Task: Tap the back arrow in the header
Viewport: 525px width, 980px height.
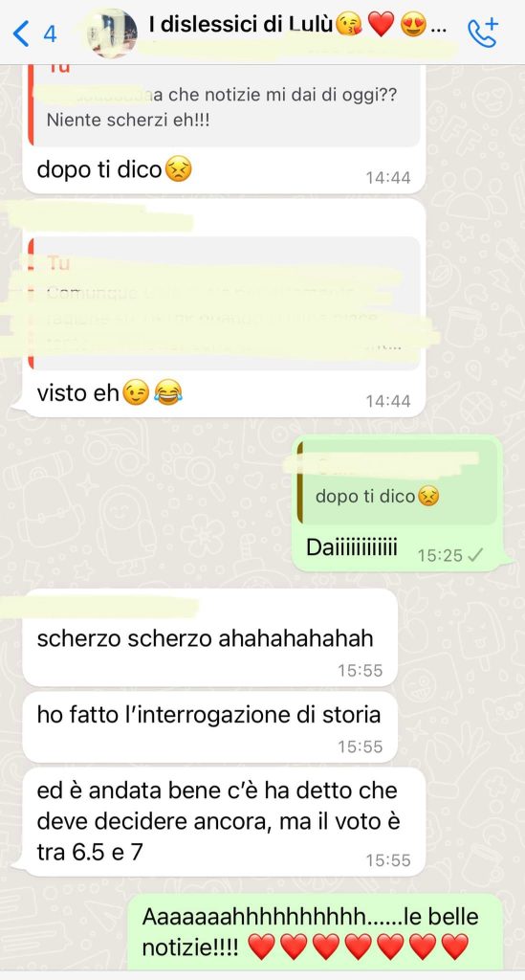Action: 21,33
